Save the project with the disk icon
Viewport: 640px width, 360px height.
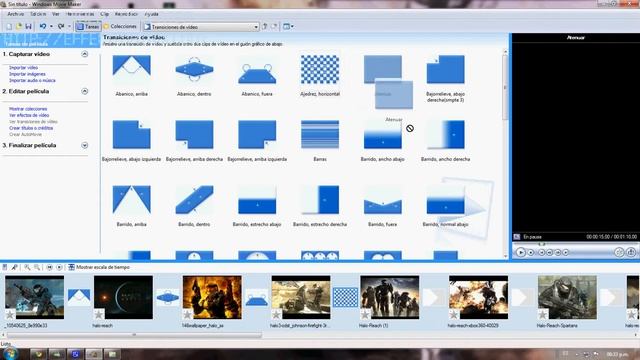pos(28,27)
